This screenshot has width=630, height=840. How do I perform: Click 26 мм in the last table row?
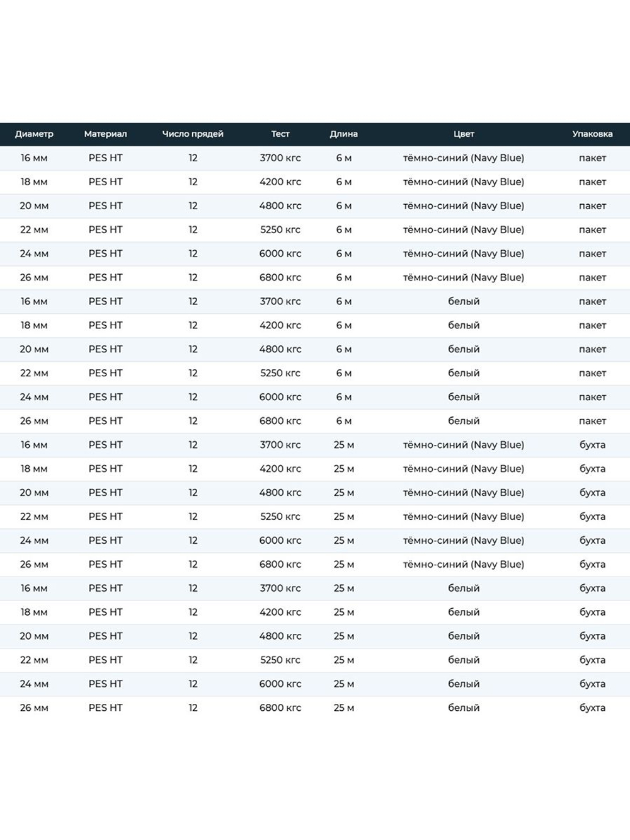[x=34, y=708]
